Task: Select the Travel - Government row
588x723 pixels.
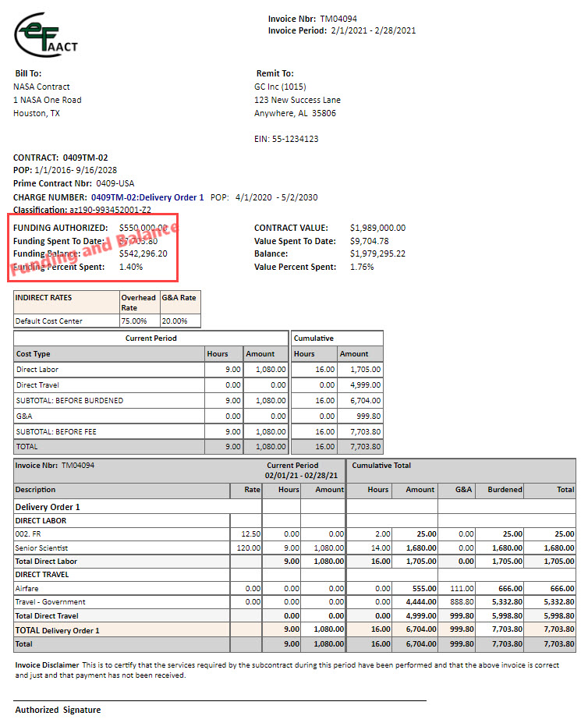Action: pos(51,602)
